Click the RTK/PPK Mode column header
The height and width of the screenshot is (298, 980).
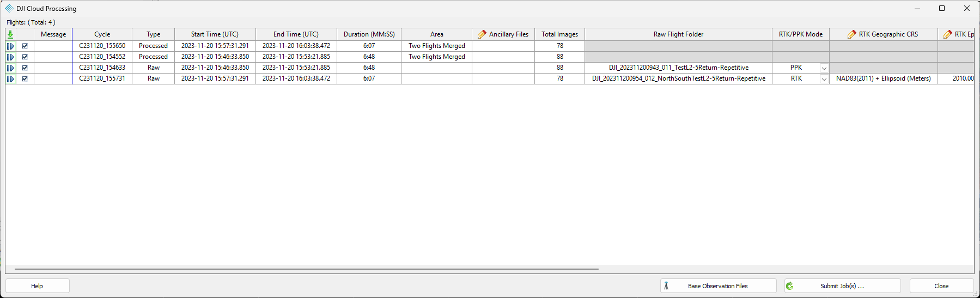801,34
